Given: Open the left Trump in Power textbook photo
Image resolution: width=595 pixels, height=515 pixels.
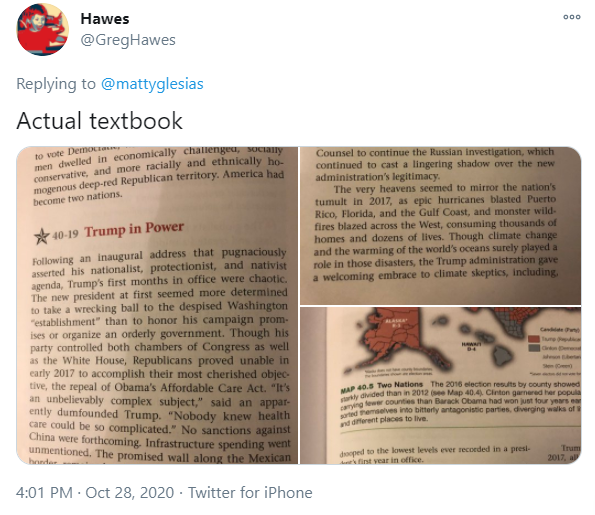Looking at the screenshot, I should 157,305.
